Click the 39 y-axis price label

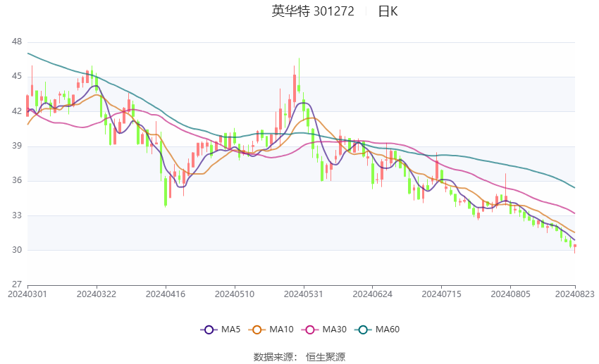17,146
